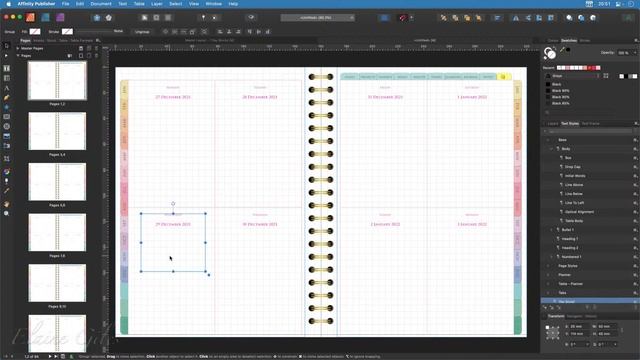Open the swatch palette category dropdown
The width and height of the screenshot is (640, 360).
[x=575, y=76]
